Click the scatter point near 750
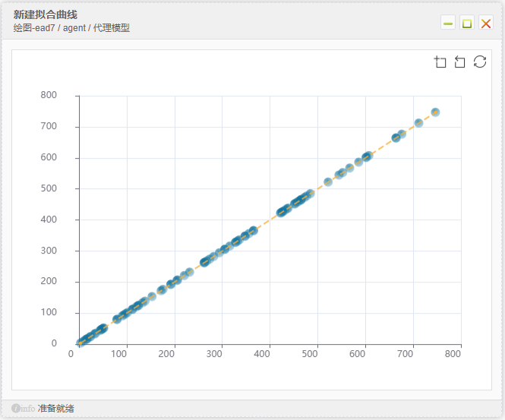The image size is (505, 420). click(x=435, y=112)
